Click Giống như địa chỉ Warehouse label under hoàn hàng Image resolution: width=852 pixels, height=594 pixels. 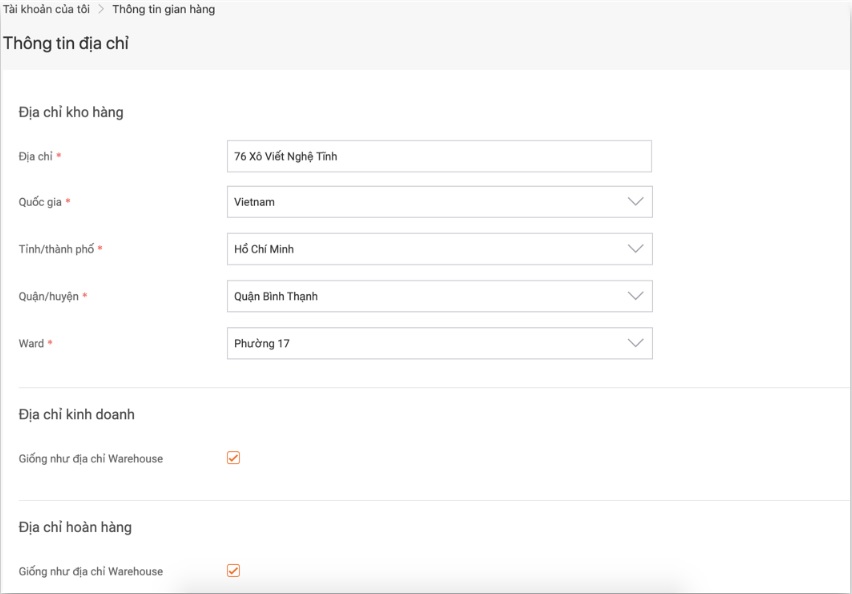91,572
